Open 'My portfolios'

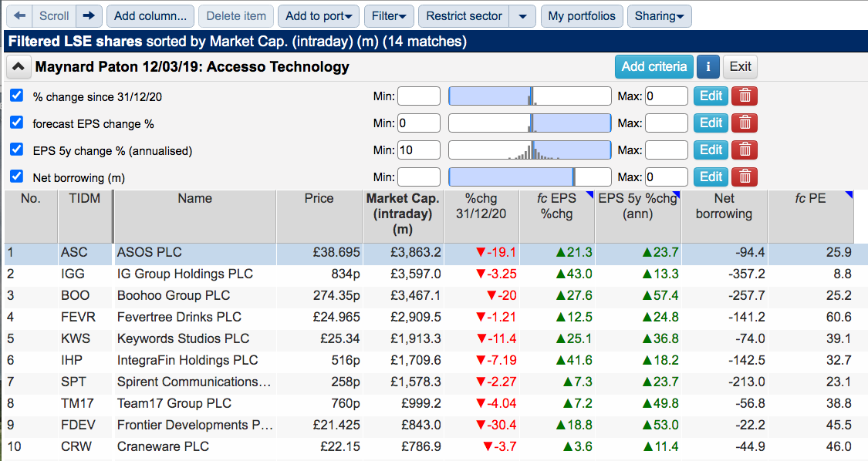click(x=582, y=16)
